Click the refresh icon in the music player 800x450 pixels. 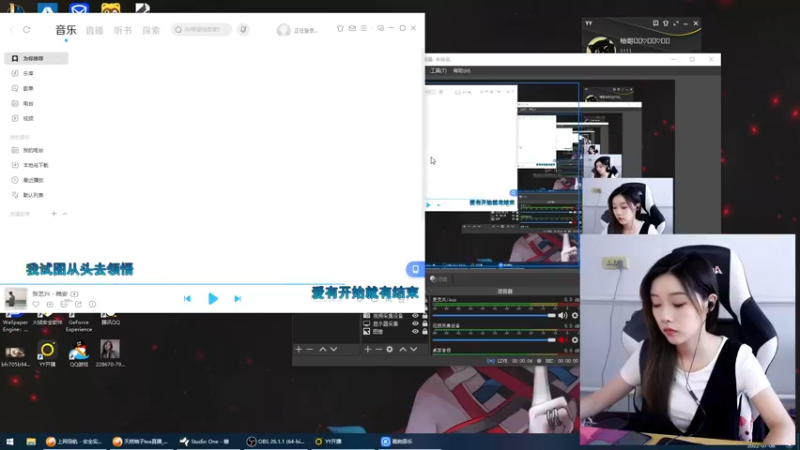tap(27, 30)
